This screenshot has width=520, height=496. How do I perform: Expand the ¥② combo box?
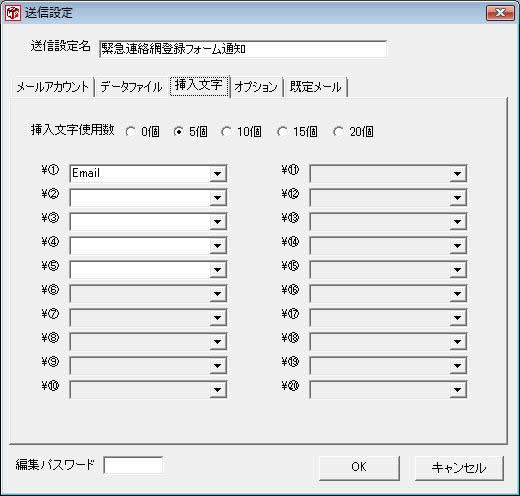(x=218, y=198)
